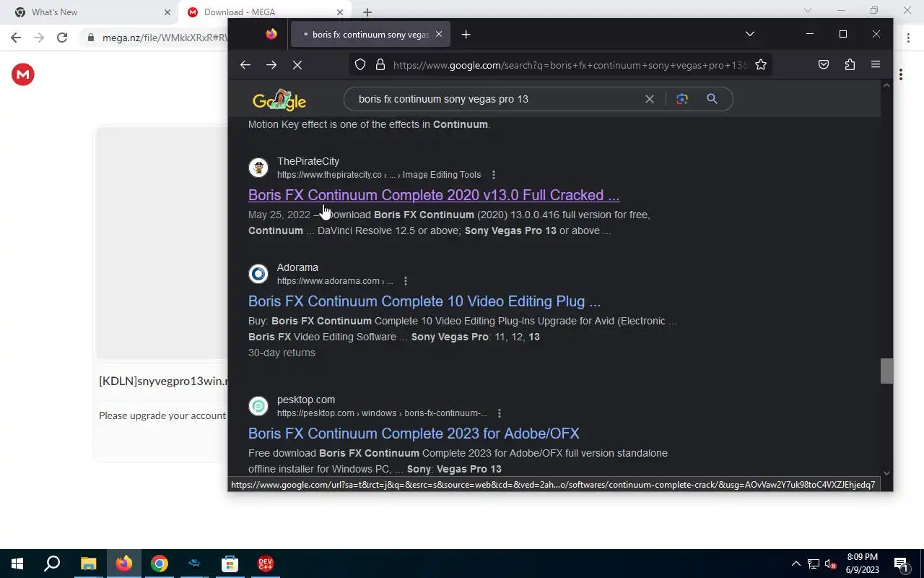Click Firefox tracking protection shield icon
This screenshot has width=924, height=578.
(x=360, y=65)
